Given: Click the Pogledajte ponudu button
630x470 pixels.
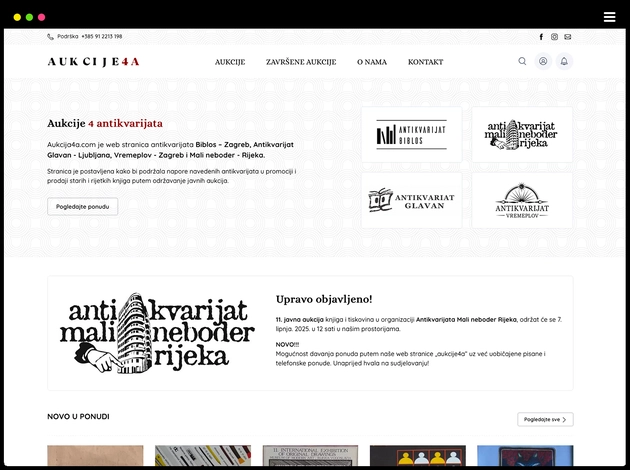Looking at the screenshot, I should [x=82, y=206].
